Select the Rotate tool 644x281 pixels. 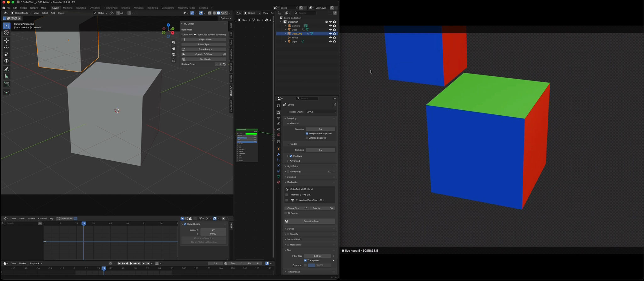pos(7,47)
